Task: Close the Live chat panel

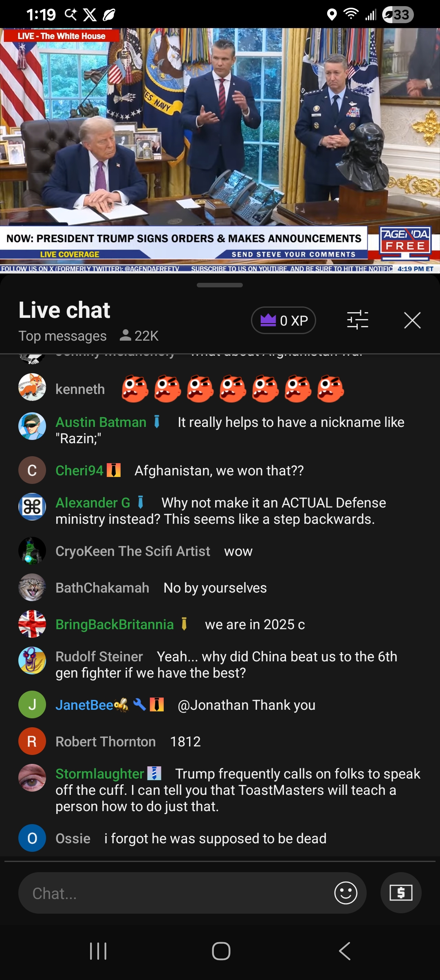Action: pyautogui.click(x=412, y=320)
